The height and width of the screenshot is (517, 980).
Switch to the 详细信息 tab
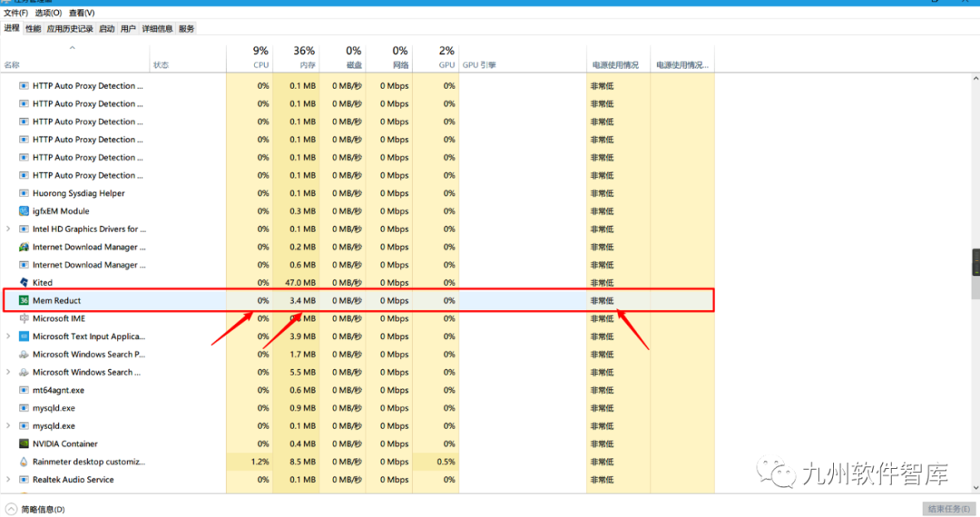158,29
